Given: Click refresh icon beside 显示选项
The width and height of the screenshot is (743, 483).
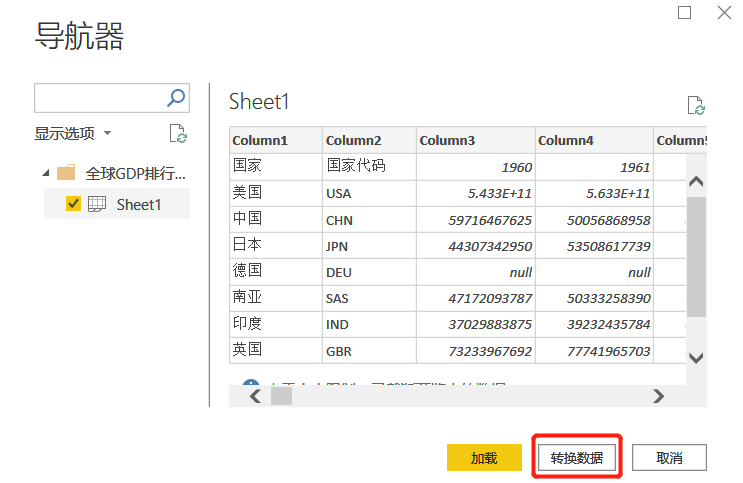Looking at the screenshot, I should [177, 133].
